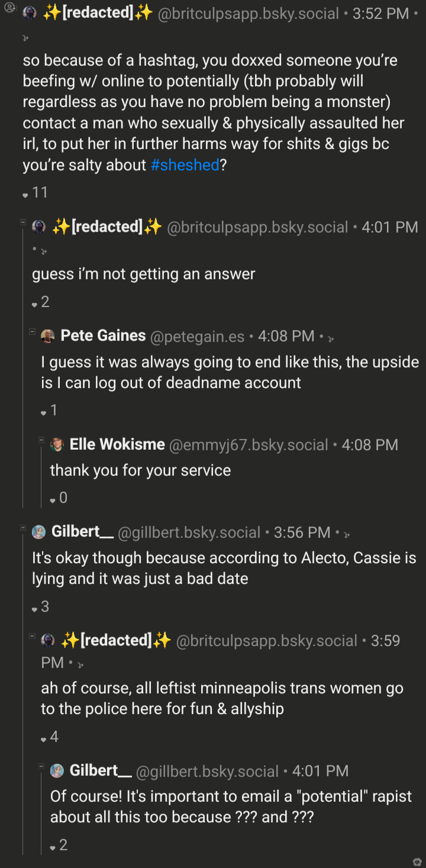Click the small icon at the top-left corner

9,8
